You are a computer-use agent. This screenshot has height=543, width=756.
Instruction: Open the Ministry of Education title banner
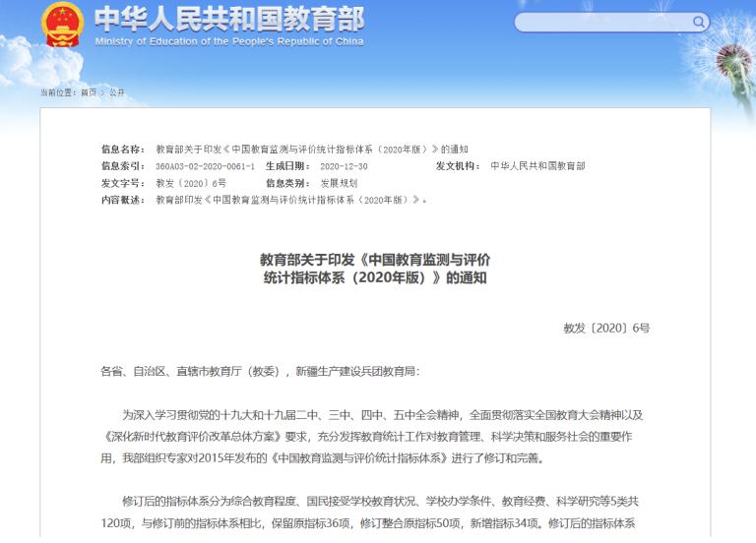[229, 26]
